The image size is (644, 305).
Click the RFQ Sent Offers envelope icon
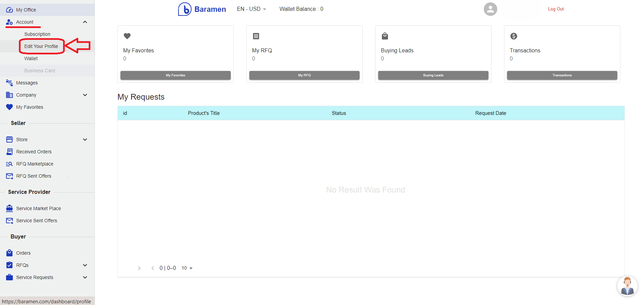tap(9, 176)
